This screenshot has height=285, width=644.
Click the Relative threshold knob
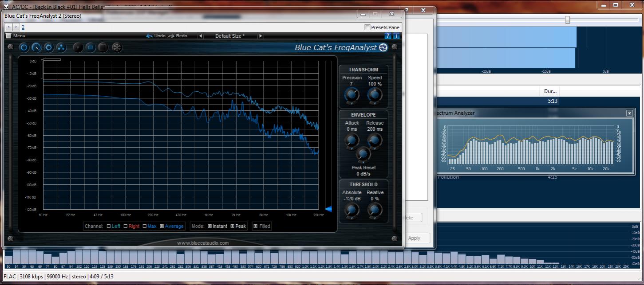point(375,210)
